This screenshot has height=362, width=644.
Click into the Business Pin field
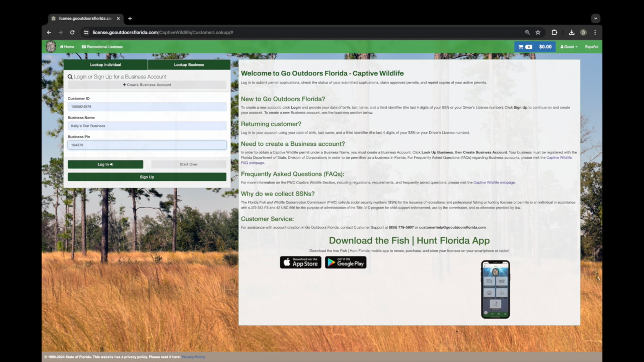pyautogui.click(x=147, y=145)
